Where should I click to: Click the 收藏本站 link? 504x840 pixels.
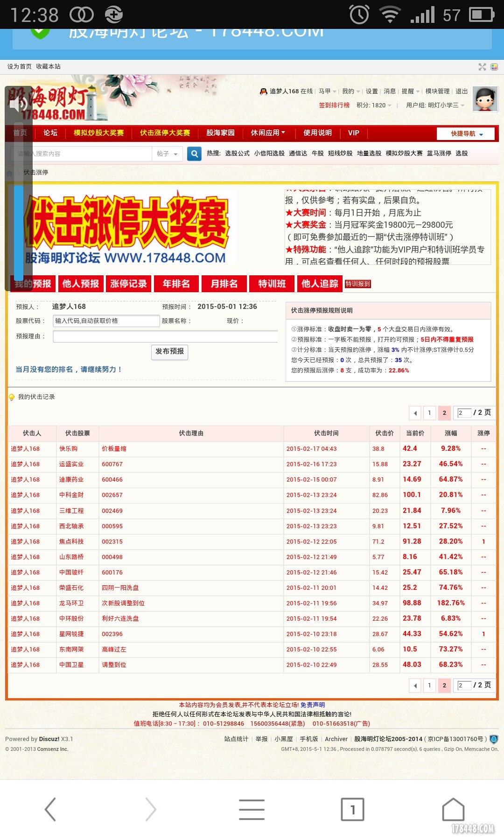tap(48, 67)
